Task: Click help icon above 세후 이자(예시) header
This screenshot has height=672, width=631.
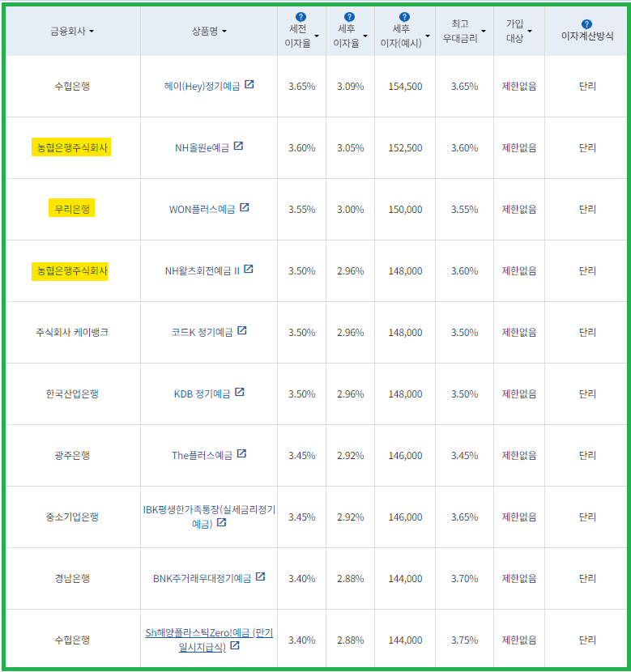Action: [404, 17]
